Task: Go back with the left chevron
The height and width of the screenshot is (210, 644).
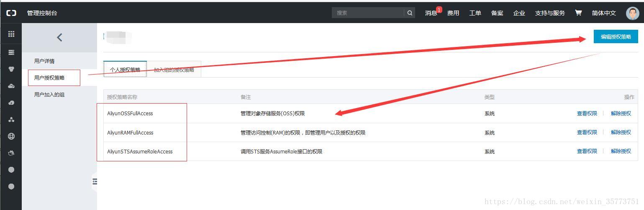Action: 59,37
